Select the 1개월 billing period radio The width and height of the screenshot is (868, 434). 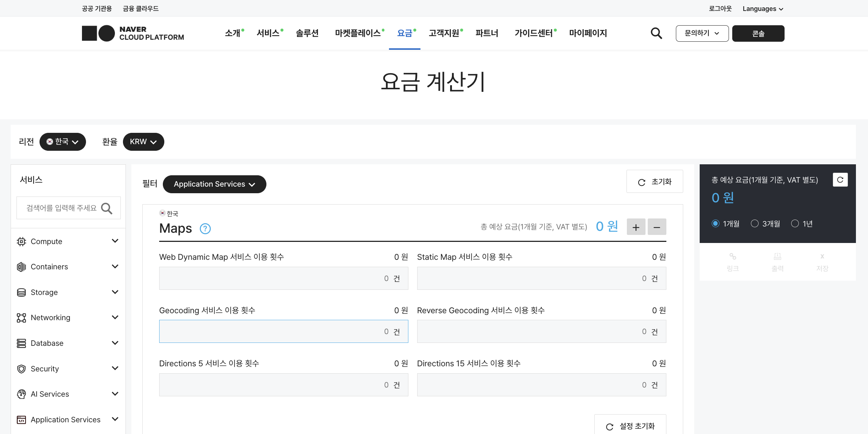coord(715,224)
